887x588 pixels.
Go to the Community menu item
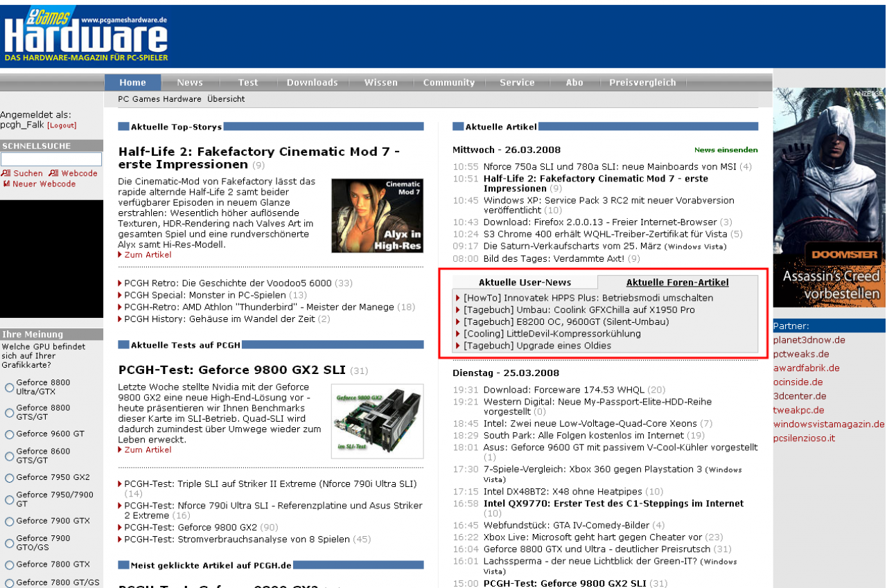click(x=449, y=82)
